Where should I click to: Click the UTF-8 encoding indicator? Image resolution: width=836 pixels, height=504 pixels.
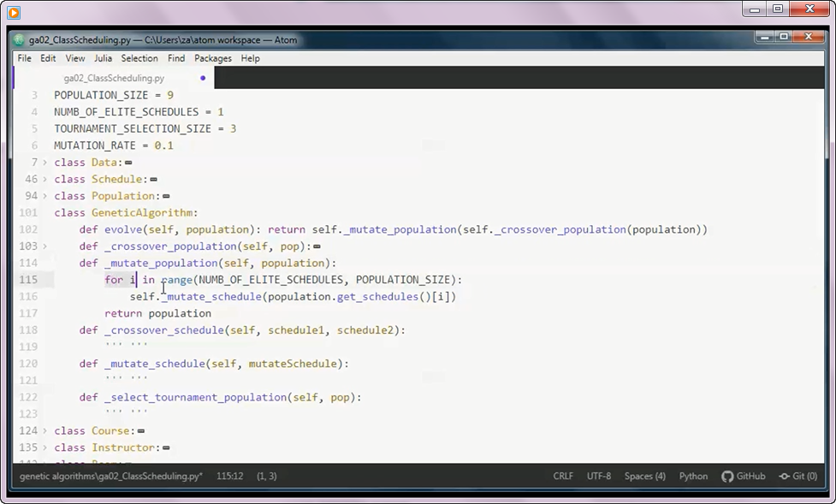[x=599, y=476]
